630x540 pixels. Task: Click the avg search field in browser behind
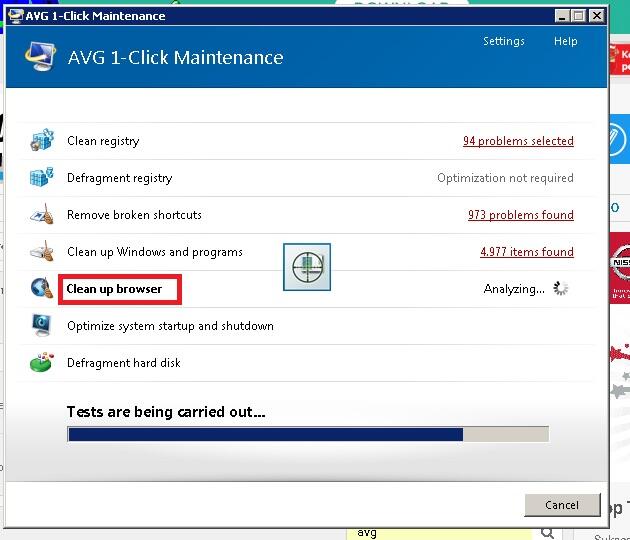[438, 534]
